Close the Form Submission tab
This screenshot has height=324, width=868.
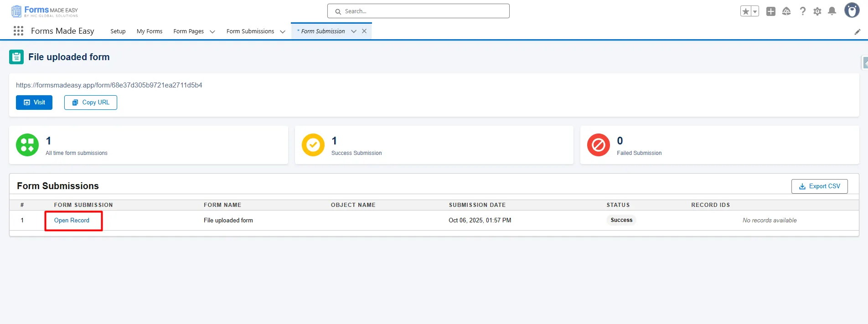click(364, 31)
